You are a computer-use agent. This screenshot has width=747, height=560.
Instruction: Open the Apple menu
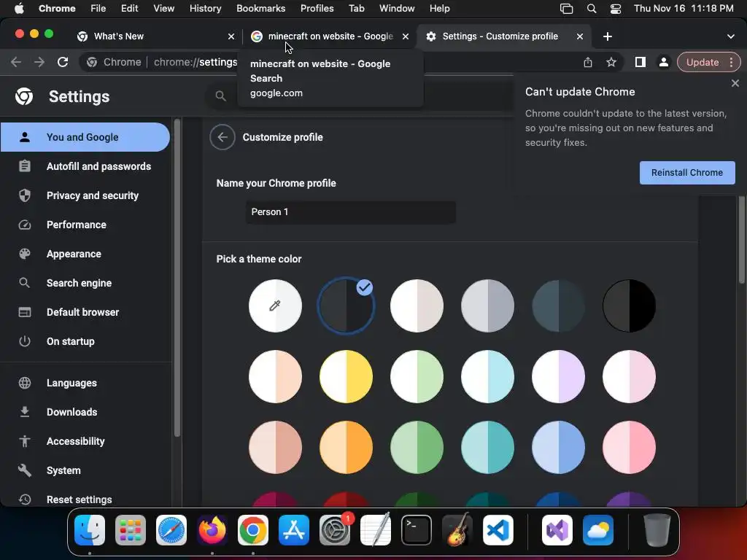point(19,9)
